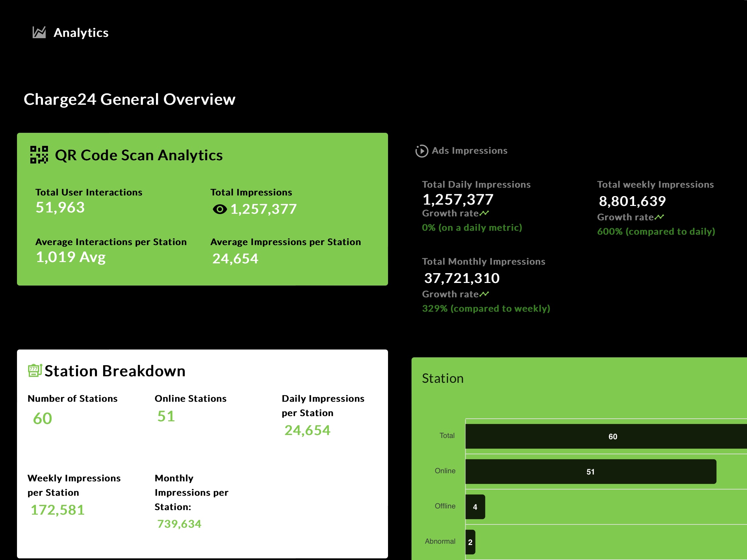Click the Total Monthly Impressions value 37,721,310
This screenshot has height=560, width=747.
click(462, 278)
